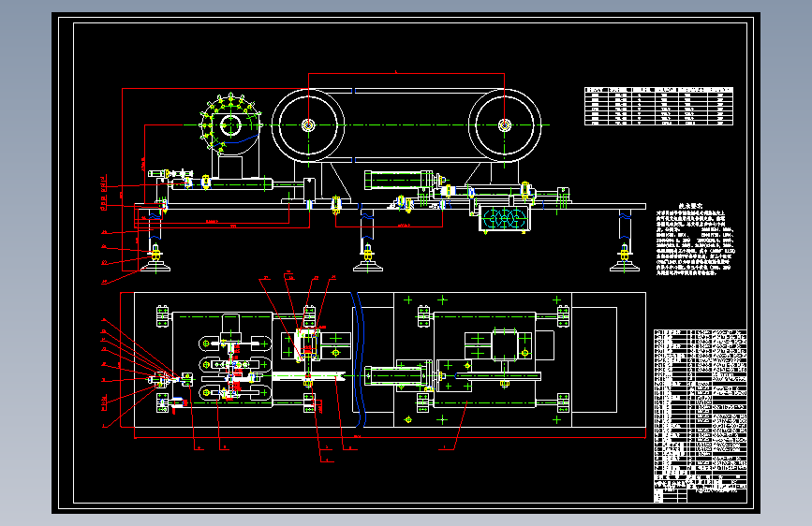Select the parts list title block
The image size is (812, 526).
(x=701, y=416)
